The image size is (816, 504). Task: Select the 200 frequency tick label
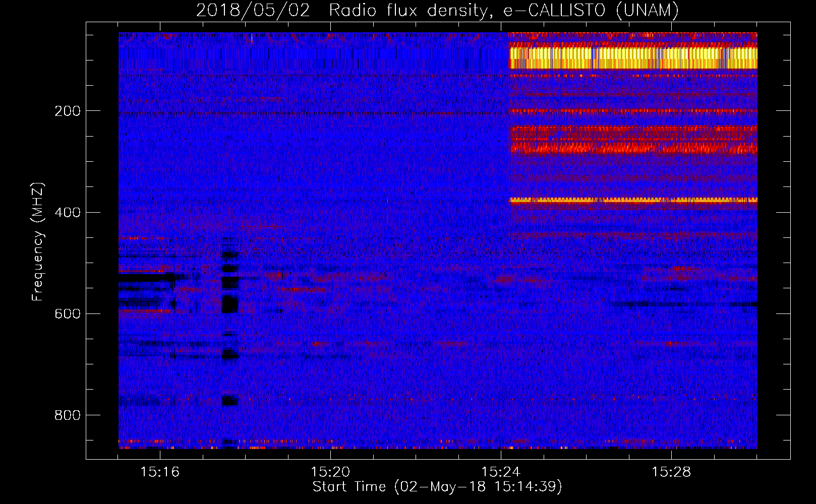pyautogui.click(x=67, y=111)
